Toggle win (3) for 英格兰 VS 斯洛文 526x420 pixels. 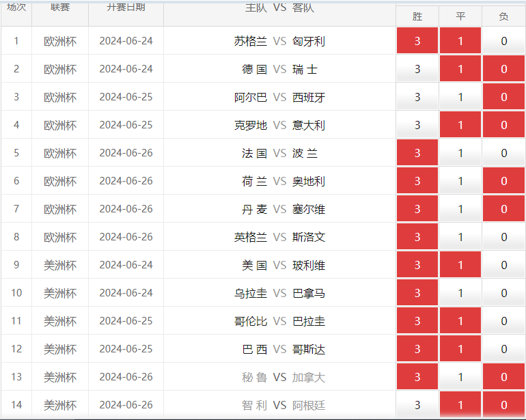[x=417, y=237]
